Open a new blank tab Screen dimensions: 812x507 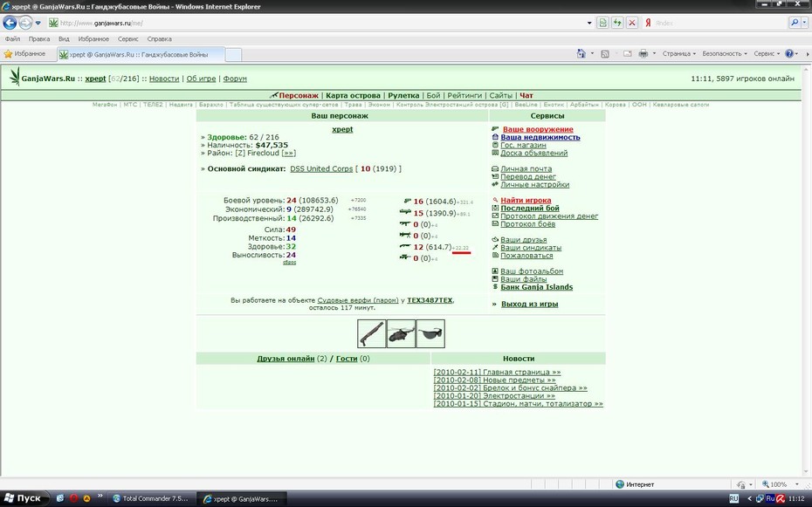pyautogui.click(x=233, y=54)
